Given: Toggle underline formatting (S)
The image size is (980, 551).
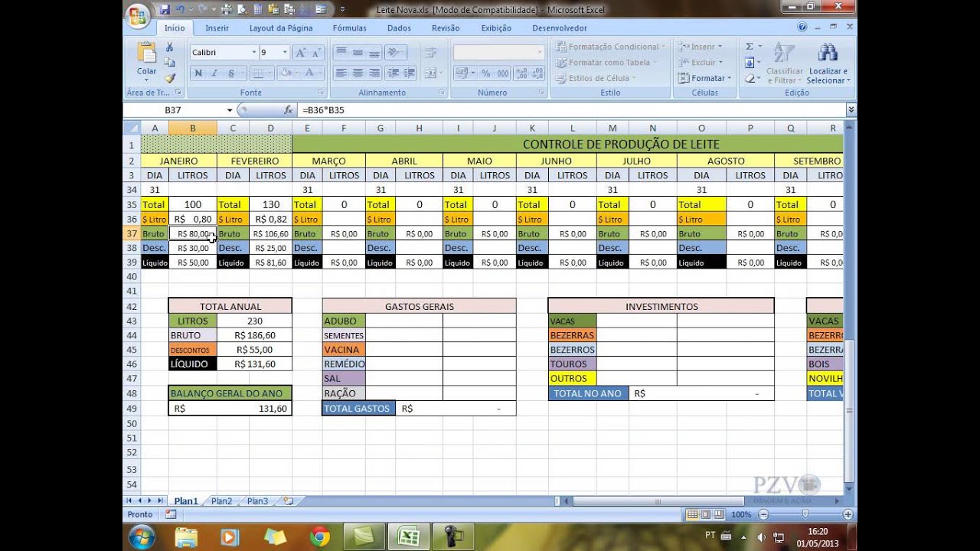Looking at the screenshot, I should click(x=231, y=73).
